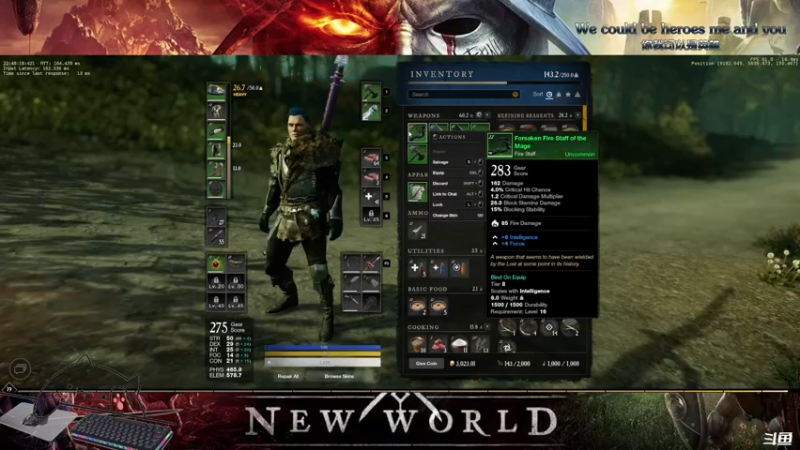Viewport: 800px width, 450px height.
Task: Select the fire staff in Weapons grid
Action: tap(417, 132)
